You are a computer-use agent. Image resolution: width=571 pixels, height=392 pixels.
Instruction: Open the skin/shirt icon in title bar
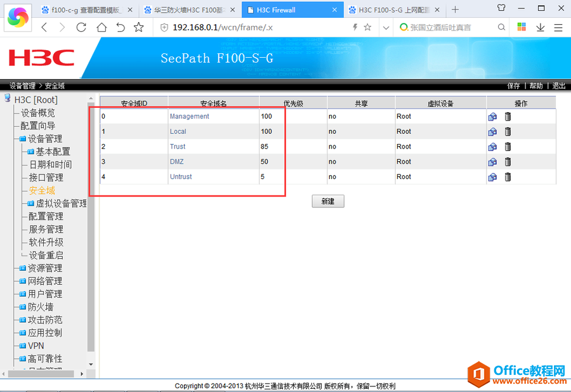[x=501, y=8]
